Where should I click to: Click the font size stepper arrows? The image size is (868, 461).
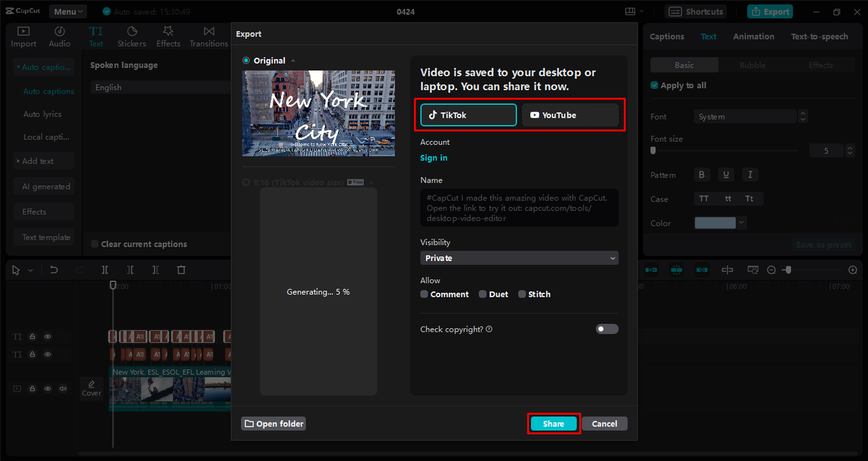tap(850, 151)
